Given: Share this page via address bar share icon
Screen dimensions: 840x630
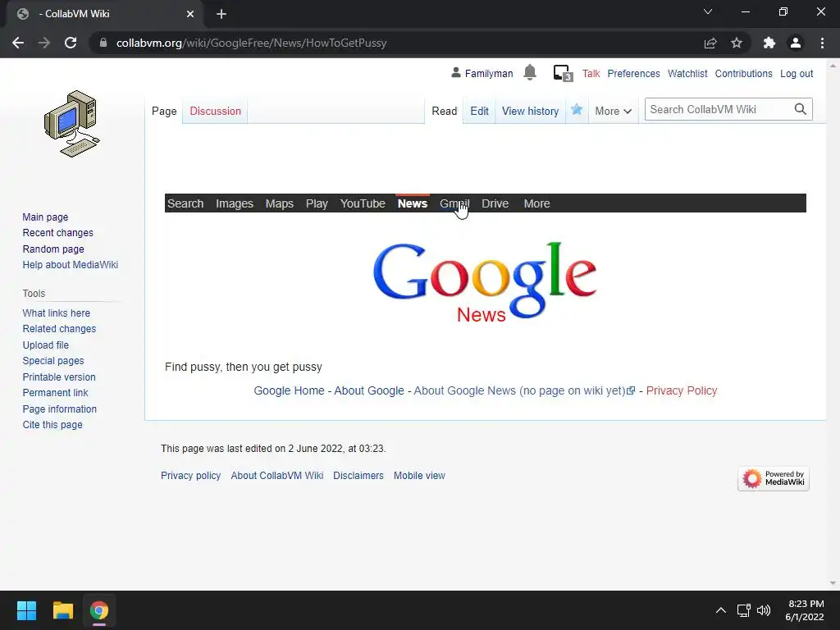Looking at the screenshot, I should (x=710, y=43).
